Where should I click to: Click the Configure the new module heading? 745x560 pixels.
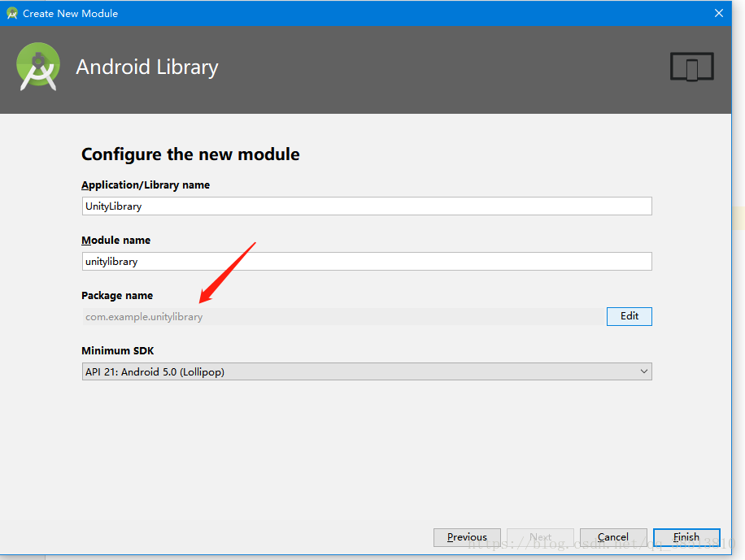click(190, 154)
